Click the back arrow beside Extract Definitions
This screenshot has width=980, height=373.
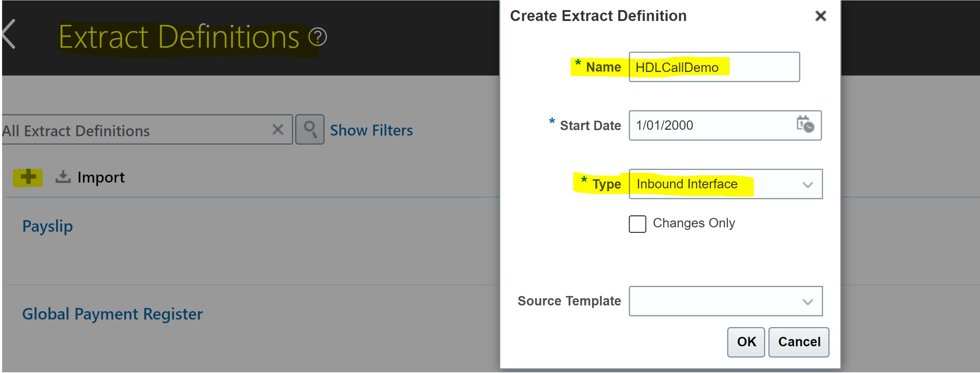[x=9, y=34]
